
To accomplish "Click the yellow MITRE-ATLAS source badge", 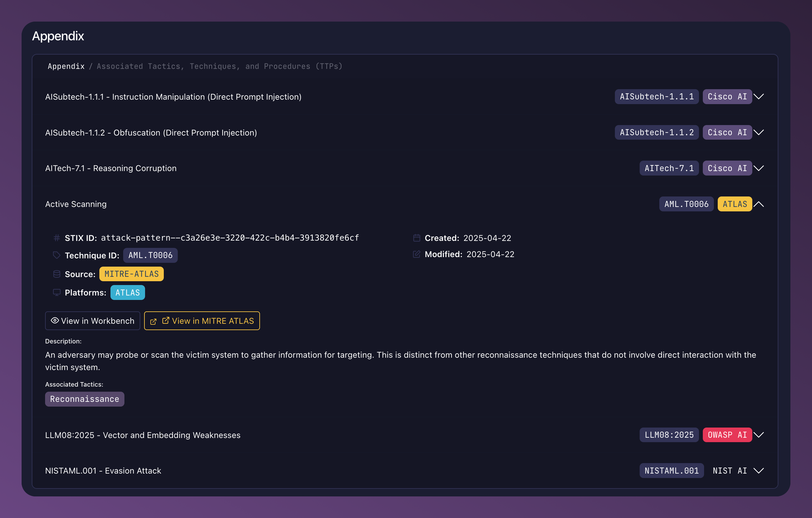I will coord(131,274).
